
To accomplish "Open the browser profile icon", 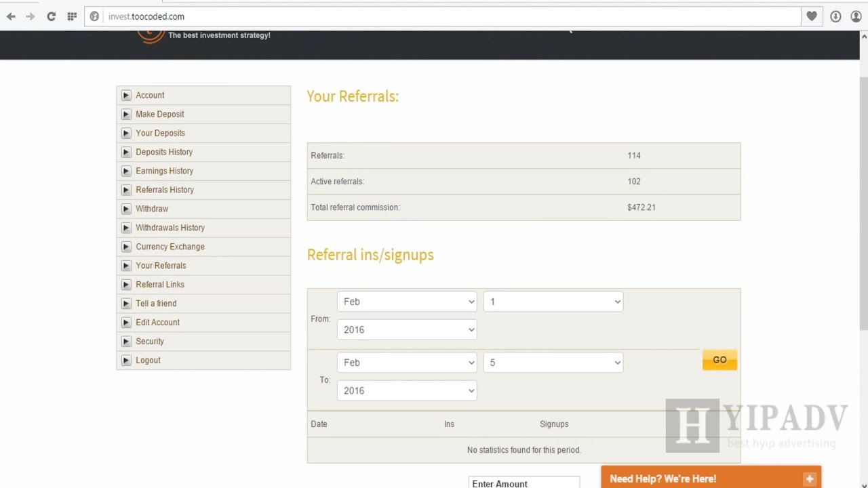I will [856, 16].
